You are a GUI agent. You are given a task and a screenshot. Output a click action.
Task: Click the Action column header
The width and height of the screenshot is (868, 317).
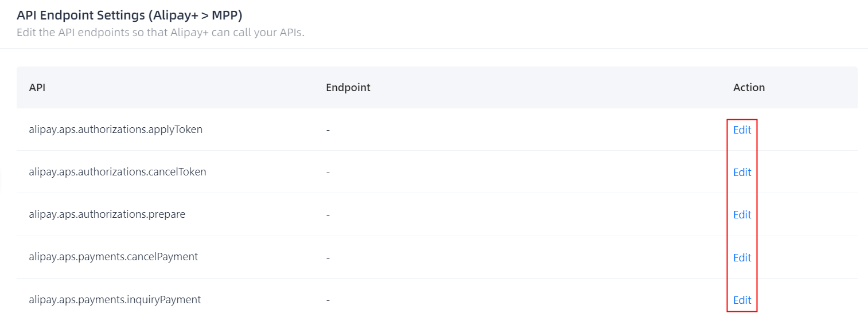click(x=749, y=88)
